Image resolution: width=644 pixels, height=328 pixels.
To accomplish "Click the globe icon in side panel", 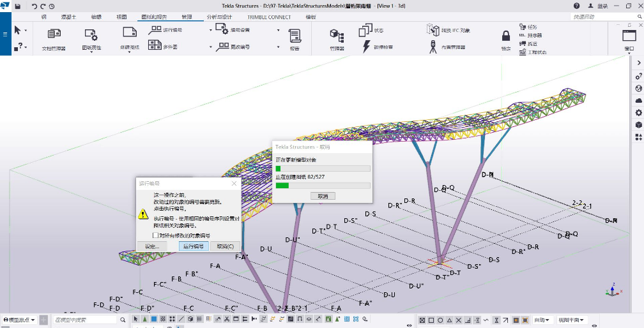I will [x=639, y=88].
